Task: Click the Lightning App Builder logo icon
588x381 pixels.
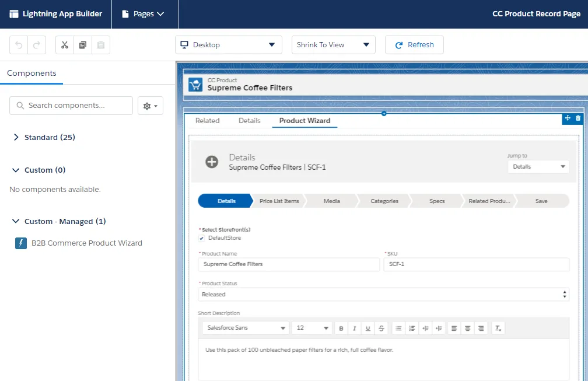Action: click(14, 14)
